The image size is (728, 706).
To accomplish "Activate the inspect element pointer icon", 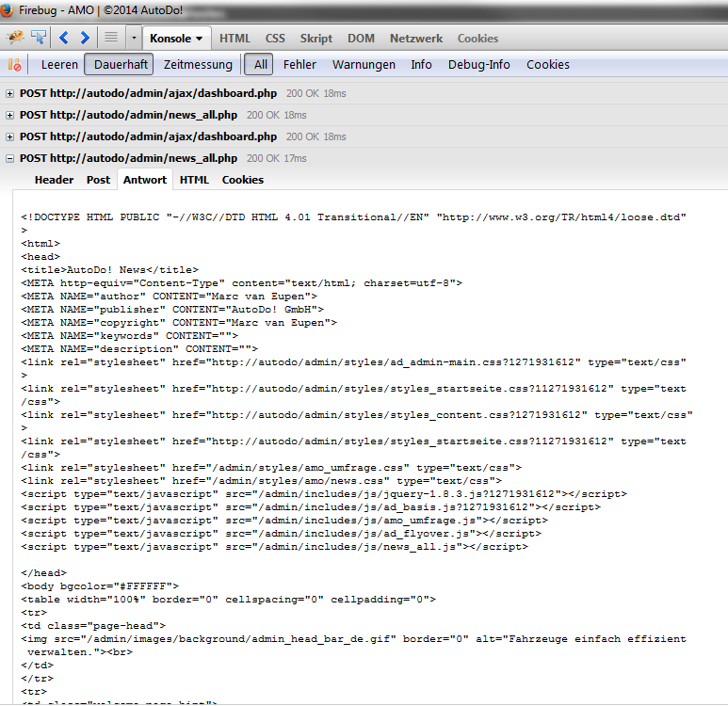I will coord(39,37).
